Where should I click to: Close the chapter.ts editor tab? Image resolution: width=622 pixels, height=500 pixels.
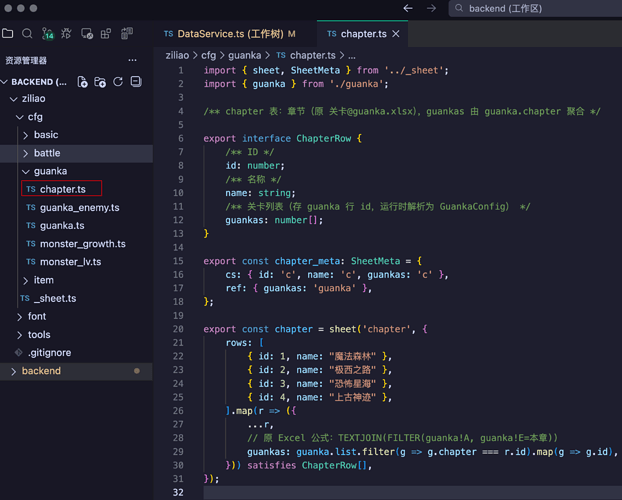pos(395,34)
